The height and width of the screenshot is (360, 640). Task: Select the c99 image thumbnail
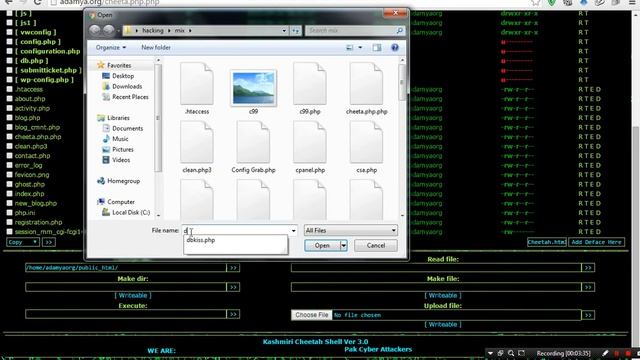[x=253, y=88]
